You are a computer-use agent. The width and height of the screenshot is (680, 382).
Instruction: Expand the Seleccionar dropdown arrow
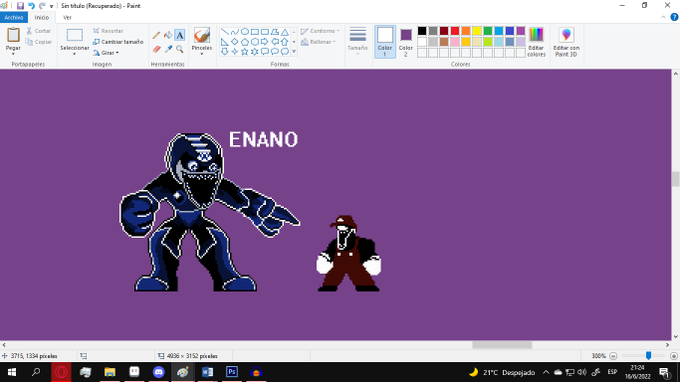coord(74,54)
